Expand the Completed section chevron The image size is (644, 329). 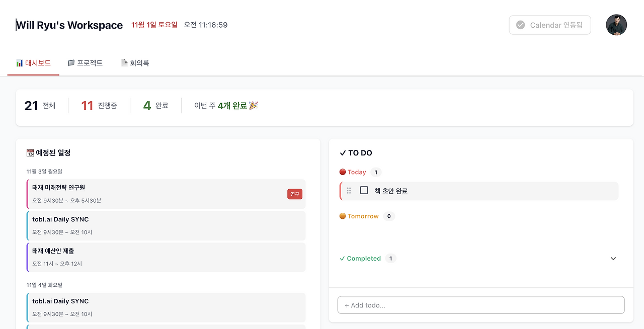(x=613, y=258)
